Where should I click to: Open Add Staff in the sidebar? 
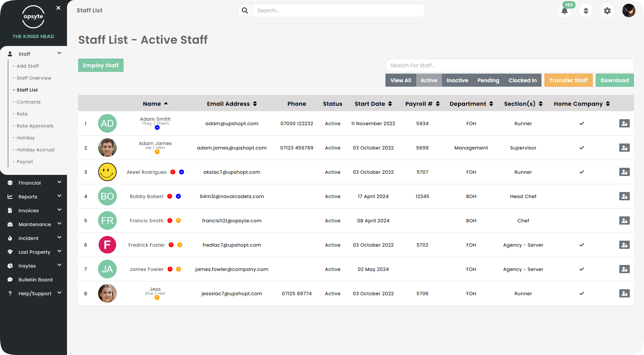(x=28, y=66)
